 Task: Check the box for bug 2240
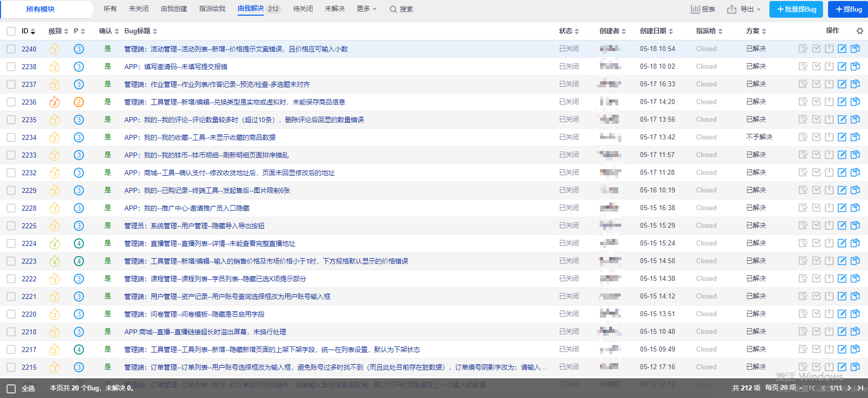(11, 49)
